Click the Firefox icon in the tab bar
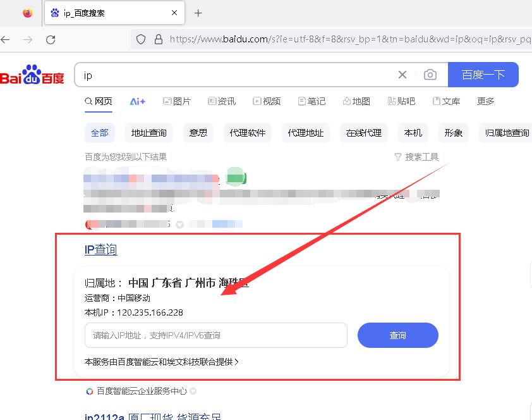The width and height of the screenshot is (532, 420). 27,13
